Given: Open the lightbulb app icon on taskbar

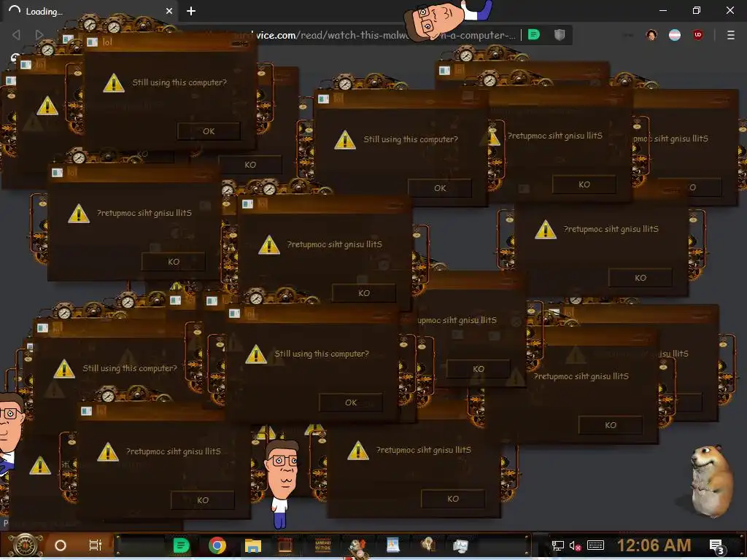Looking at the screenshot, I should (427, 545).
